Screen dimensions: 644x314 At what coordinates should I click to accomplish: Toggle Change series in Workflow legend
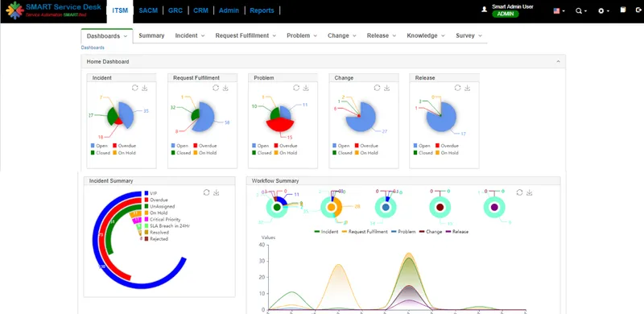point(431,232)
